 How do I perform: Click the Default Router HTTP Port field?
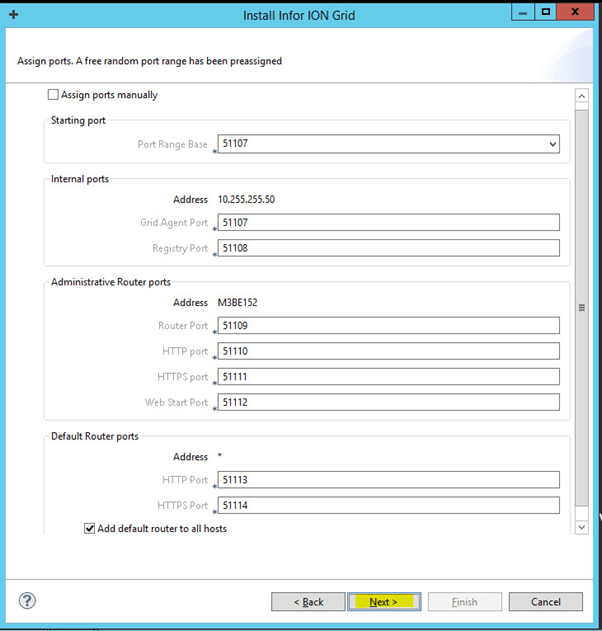click(x=388, y=480)
